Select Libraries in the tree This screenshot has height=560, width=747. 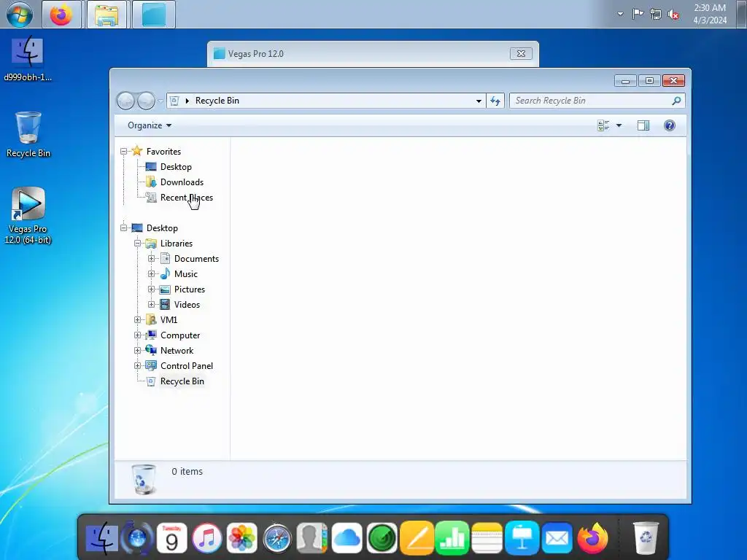tap(177, 244)
